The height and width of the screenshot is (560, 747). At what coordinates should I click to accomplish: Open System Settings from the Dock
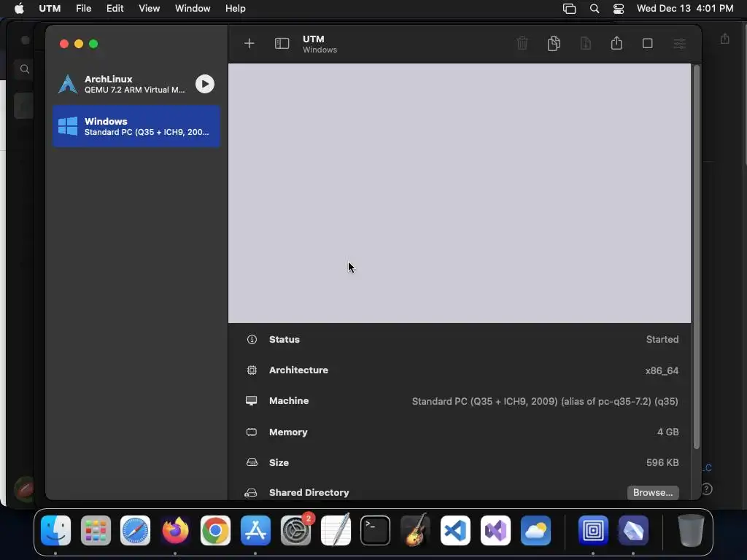tap(295, 531)
